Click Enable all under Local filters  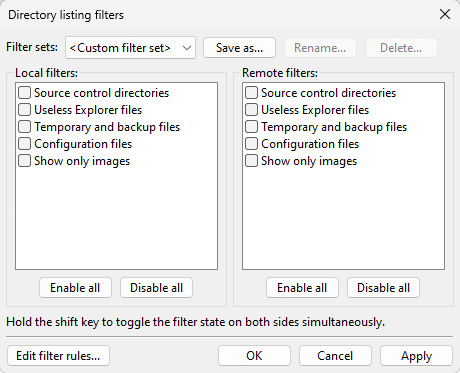tap(75, 288)
